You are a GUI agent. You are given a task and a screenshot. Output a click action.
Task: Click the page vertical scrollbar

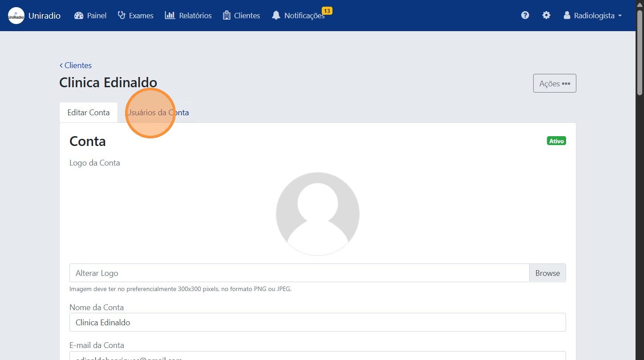640,178
